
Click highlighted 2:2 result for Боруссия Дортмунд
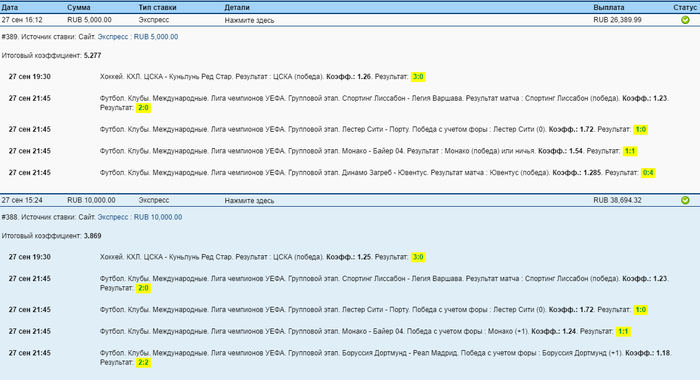143,363
